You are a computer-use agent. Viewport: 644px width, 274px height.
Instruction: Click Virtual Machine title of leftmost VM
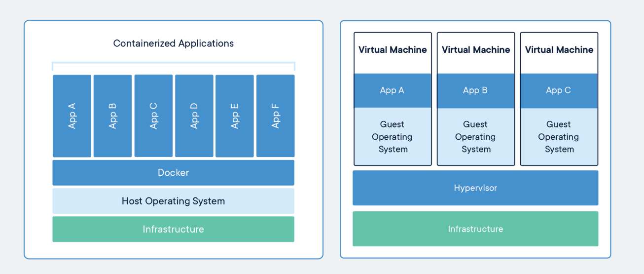tap(393, 50)
